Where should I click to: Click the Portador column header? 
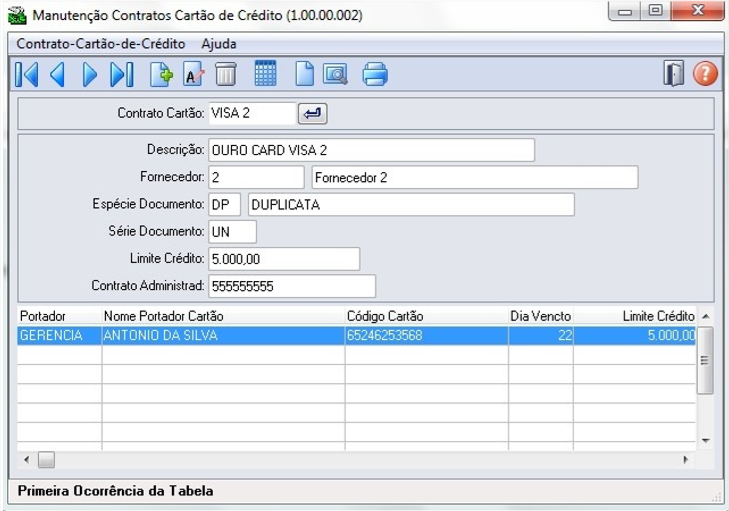[60, 316]
